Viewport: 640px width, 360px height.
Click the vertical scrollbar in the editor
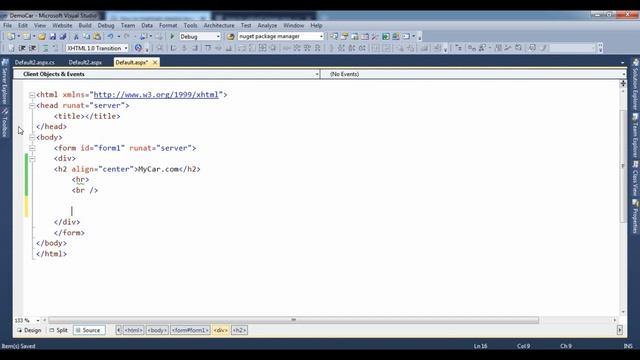pyautogui.click(x=623, y=165)
